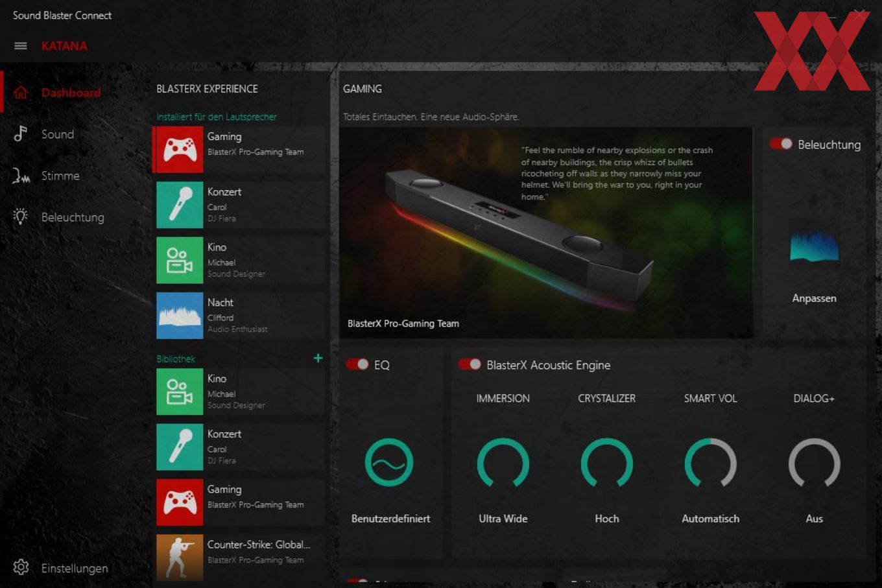Click the Einstellungen gear icon
The image size is (882, 588).
21,567
